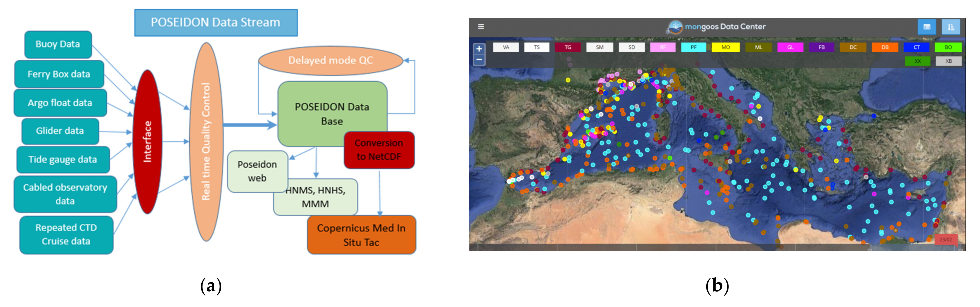Click the BO green filter button
The height and width of the screenshot is (307, 980).
coord(948,47)
